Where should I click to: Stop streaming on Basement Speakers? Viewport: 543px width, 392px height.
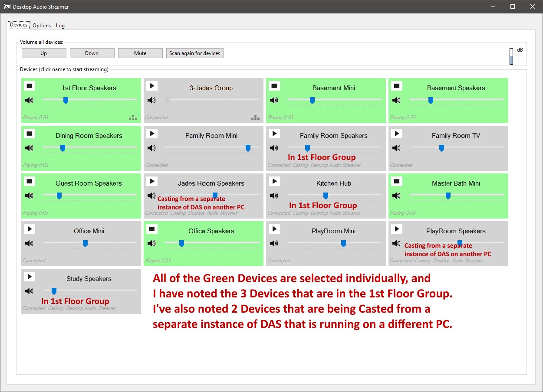click(x=397, y=86)
